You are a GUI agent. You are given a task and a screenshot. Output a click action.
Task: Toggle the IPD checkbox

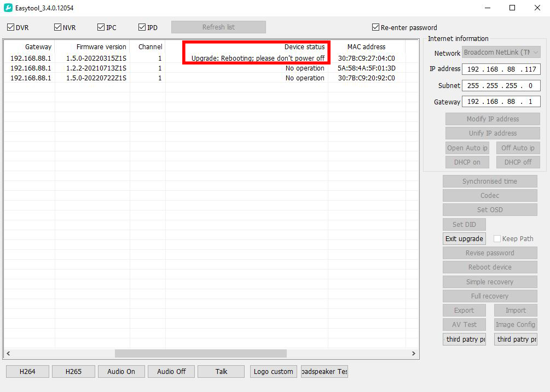[142, 27]
